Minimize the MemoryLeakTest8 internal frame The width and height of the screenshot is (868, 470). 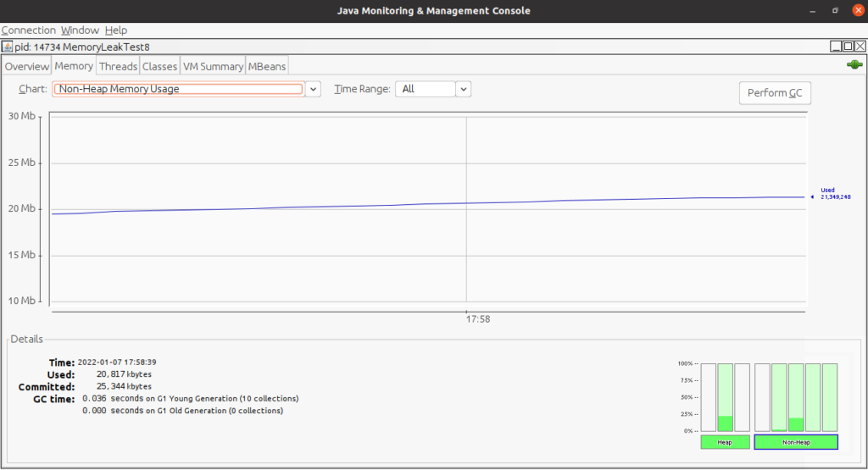click(x=837, y=47)
